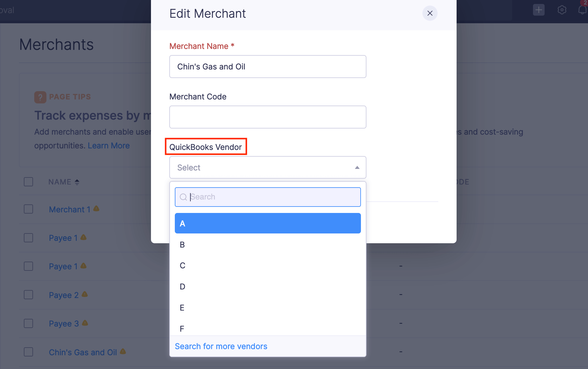588x369 pixels.
Task: Click the Page Tips question mark icon
Action: (40, 97)
